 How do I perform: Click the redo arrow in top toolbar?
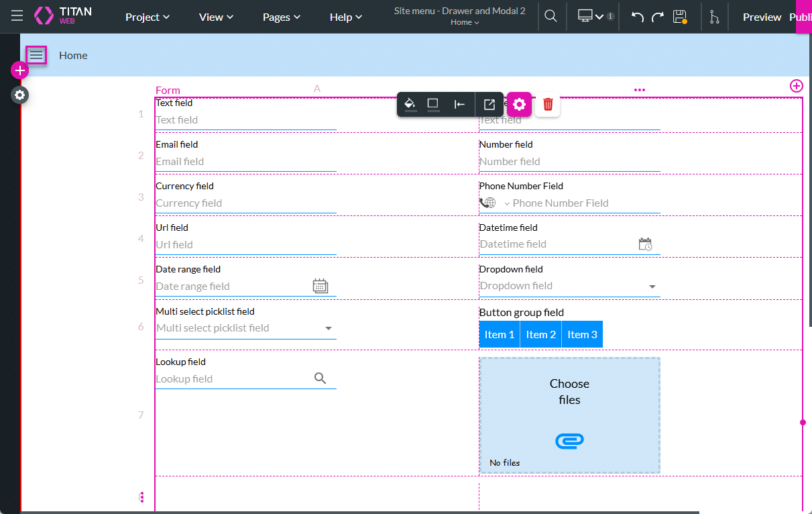658,17
